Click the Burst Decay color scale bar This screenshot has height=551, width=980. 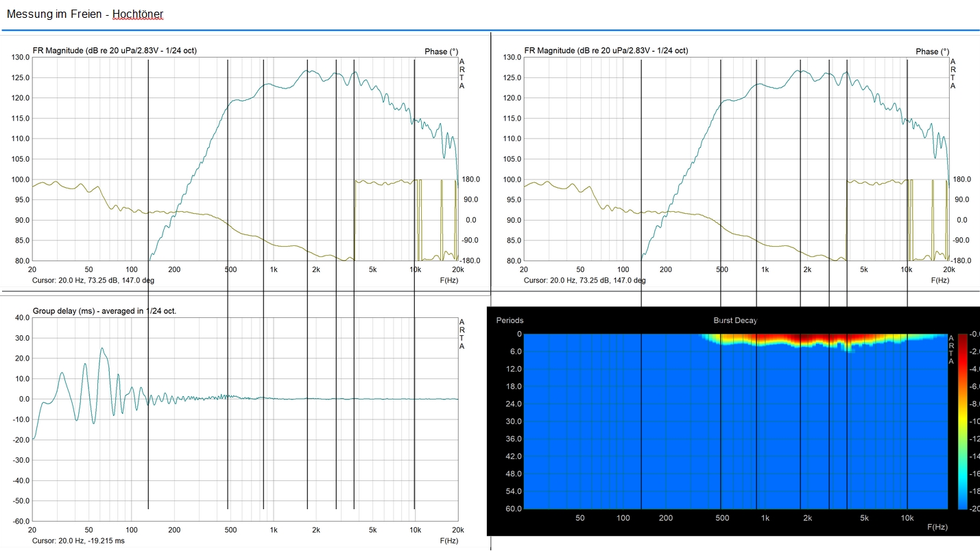963,421
